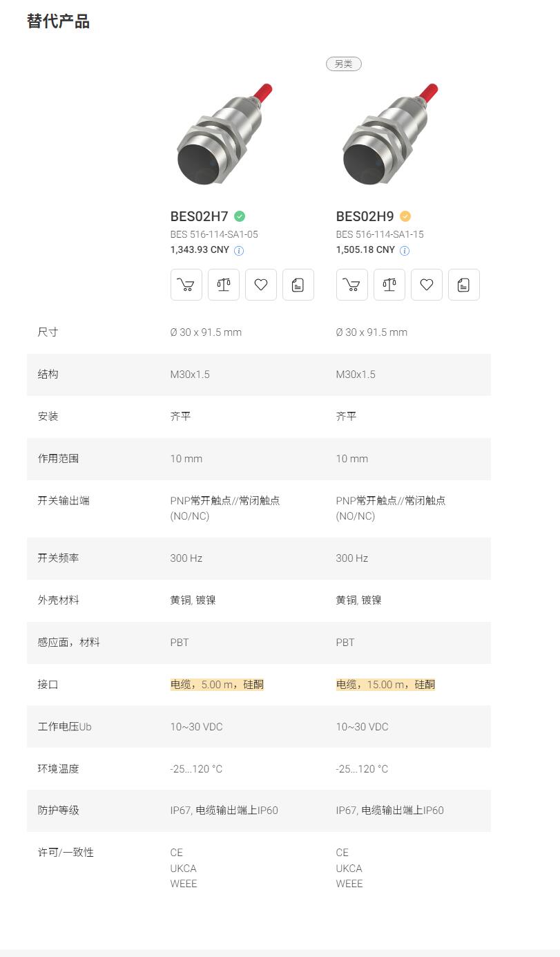The image size is (560, 957).
Task: Select BES 516-114-SA1-05 model text
Action: (214, 234)
